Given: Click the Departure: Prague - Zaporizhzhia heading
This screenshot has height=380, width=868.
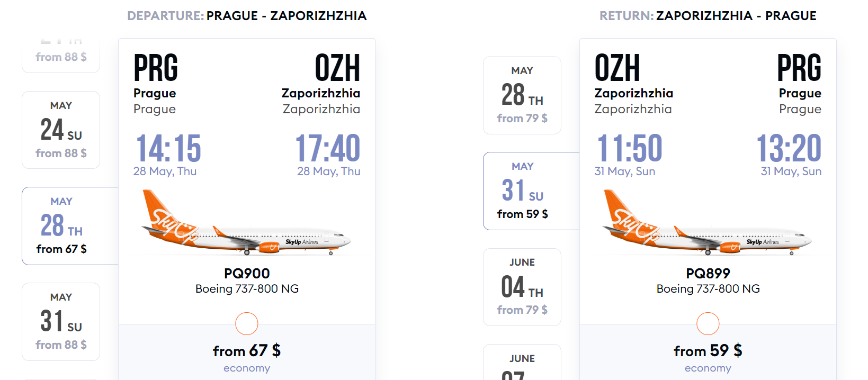Looking at the screenshot, I should click(x=247, y=16).
